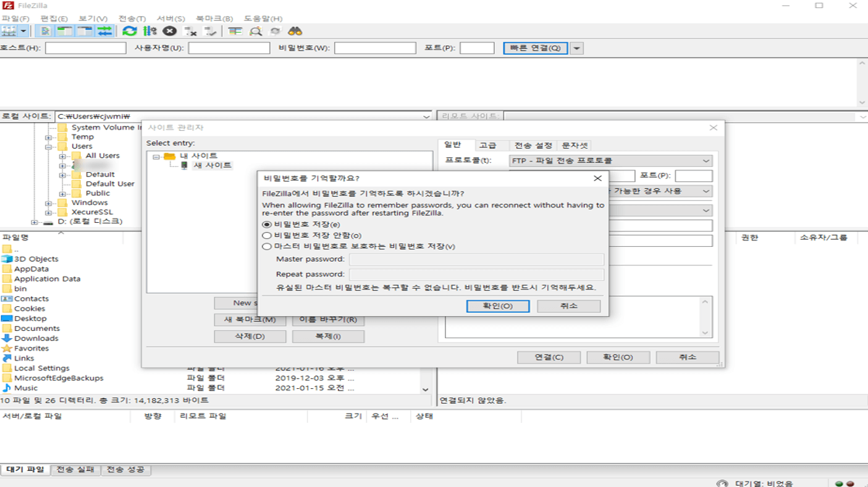Click the FileZilla logo in the title bar

8,6
